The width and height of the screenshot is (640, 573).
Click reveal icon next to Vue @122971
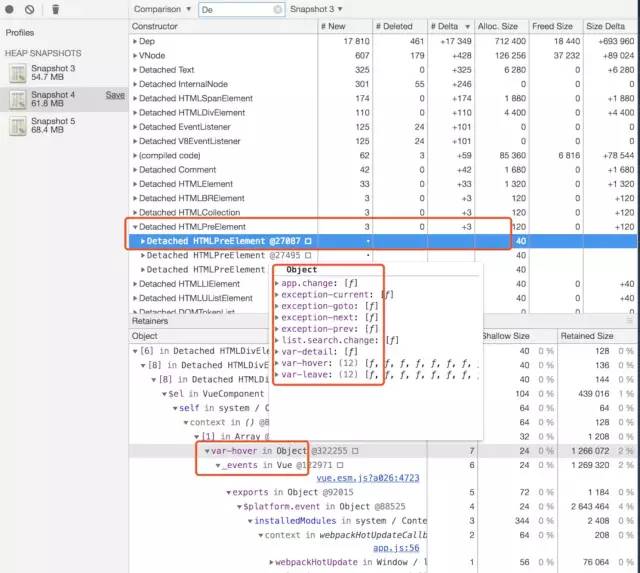[340, 465]
